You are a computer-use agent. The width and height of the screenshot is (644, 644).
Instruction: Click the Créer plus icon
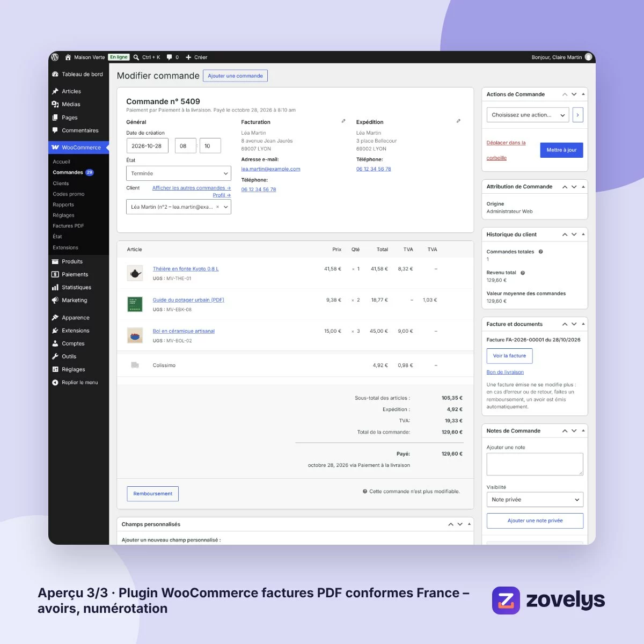(x=188, y=57)
